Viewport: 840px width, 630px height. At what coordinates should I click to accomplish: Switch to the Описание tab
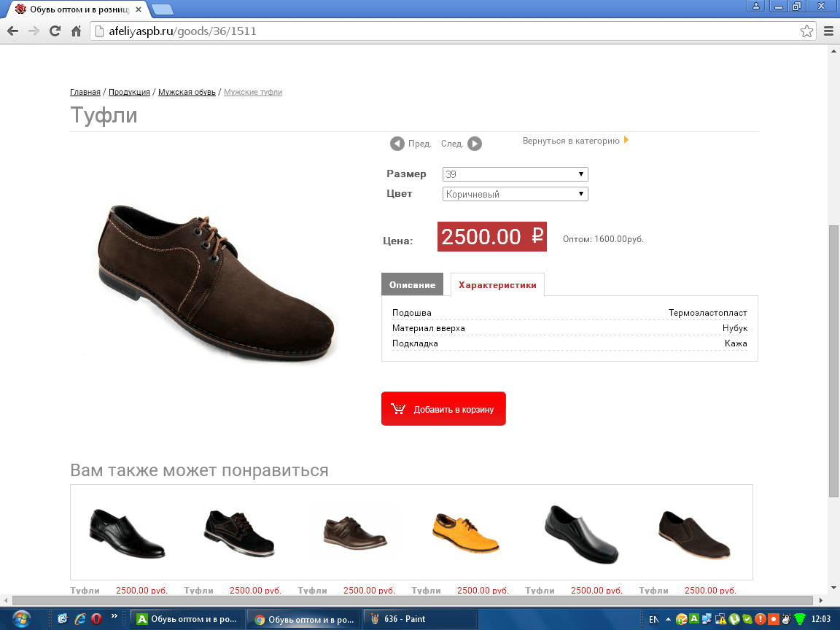click(413, 284)
